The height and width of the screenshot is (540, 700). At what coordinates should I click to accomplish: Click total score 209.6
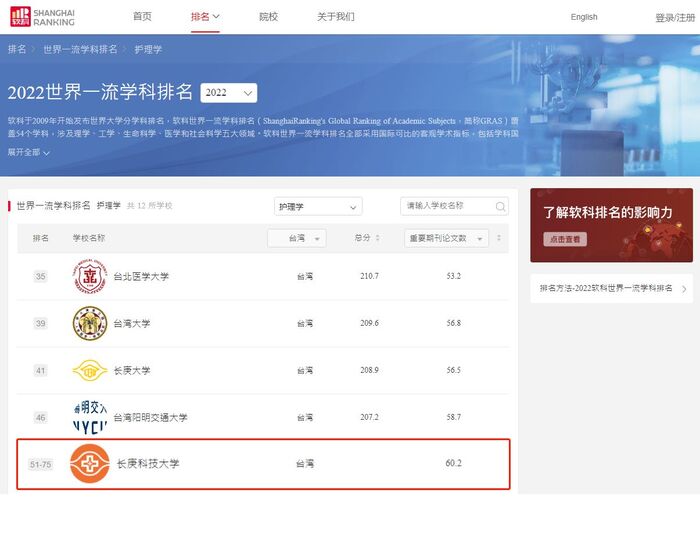pos(369,323)
